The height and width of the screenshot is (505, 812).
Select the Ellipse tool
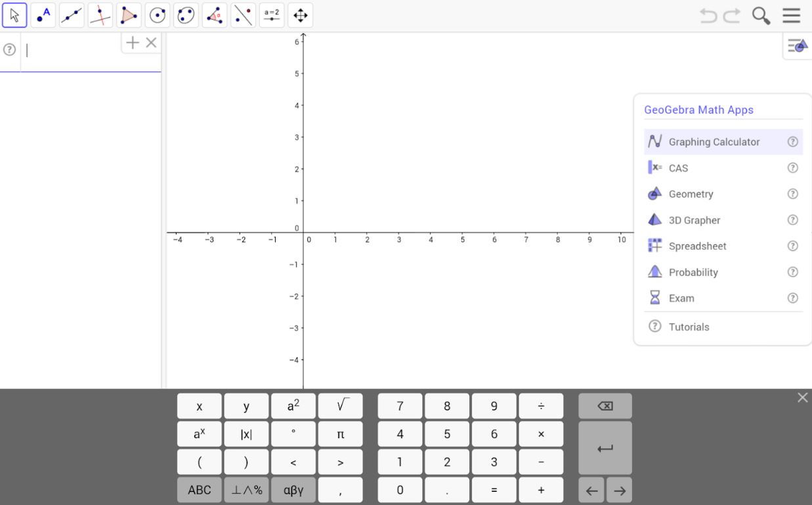186,15
